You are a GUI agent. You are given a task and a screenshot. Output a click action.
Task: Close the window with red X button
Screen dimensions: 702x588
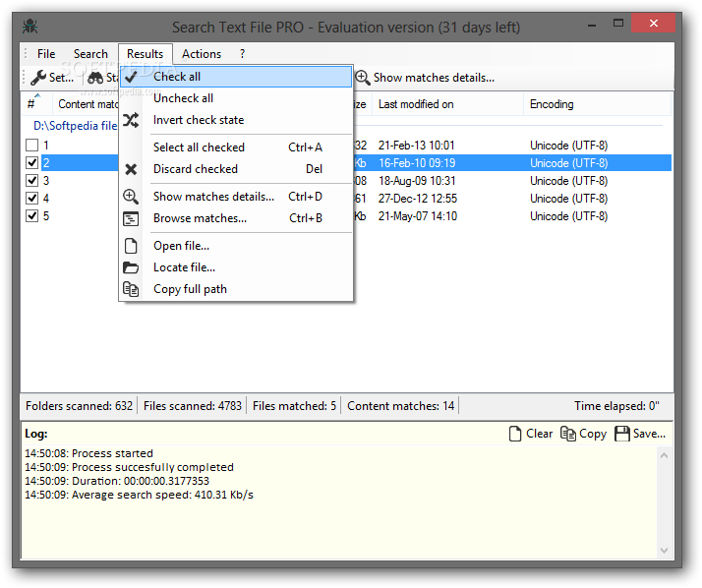pyautogui.click(x=653, y=23)
